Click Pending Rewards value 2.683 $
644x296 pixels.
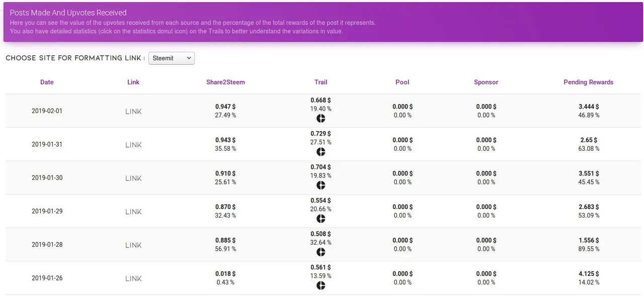(x=589, y=207)
